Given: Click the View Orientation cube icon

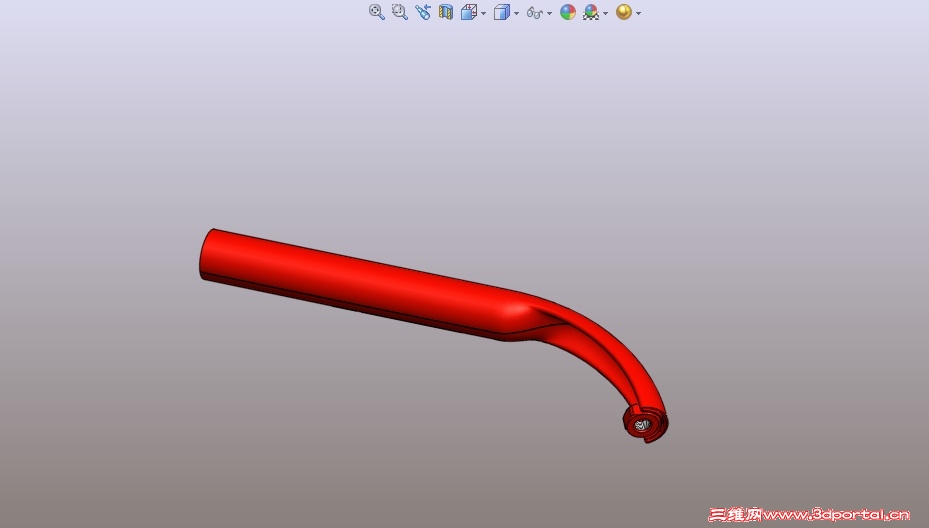Looking at the screenshot, I should pyautogui.click(x=469, y=12).
